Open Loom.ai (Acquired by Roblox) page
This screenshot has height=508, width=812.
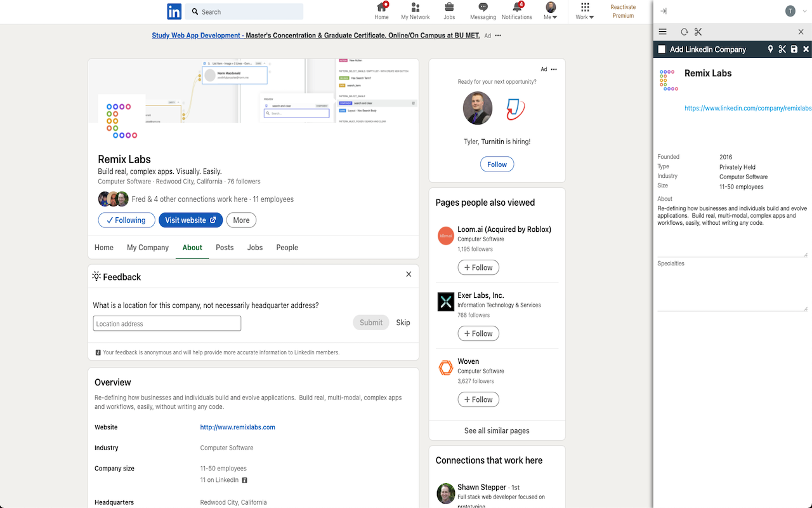[504, 229]
